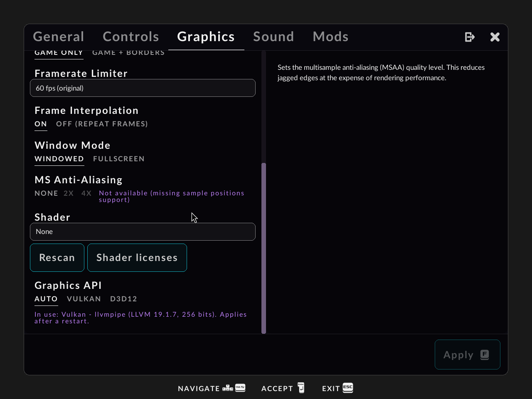
Task: Click the EXIT hint label
Action: (x=331, y=389)
